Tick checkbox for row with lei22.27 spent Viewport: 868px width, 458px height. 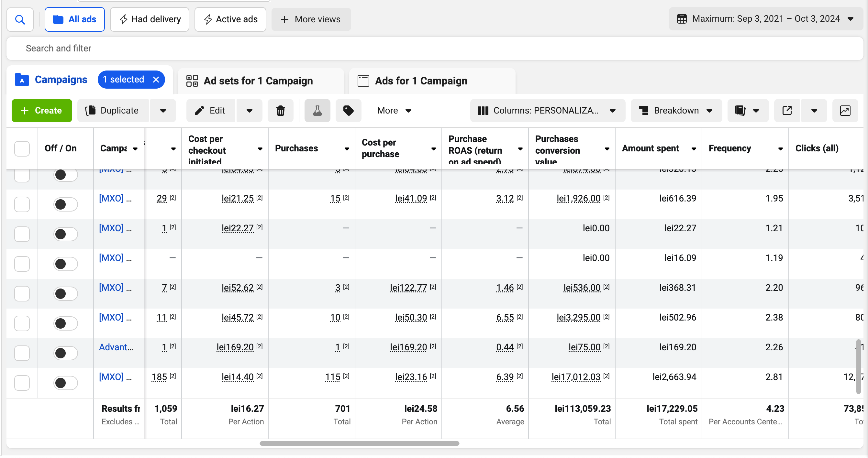click(22, 234)
